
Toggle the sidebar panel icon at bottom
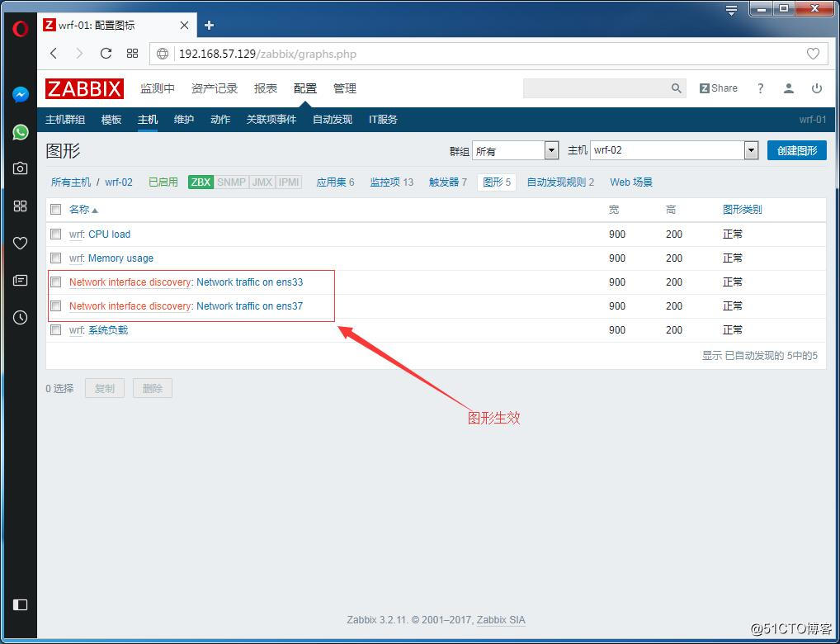pos(21,604)
